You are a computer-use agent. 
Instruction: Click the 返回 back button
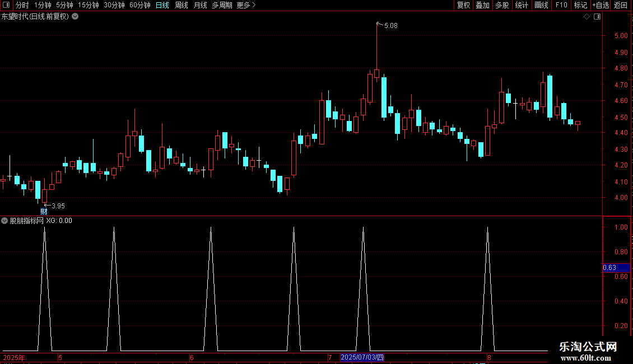(621, 5)
